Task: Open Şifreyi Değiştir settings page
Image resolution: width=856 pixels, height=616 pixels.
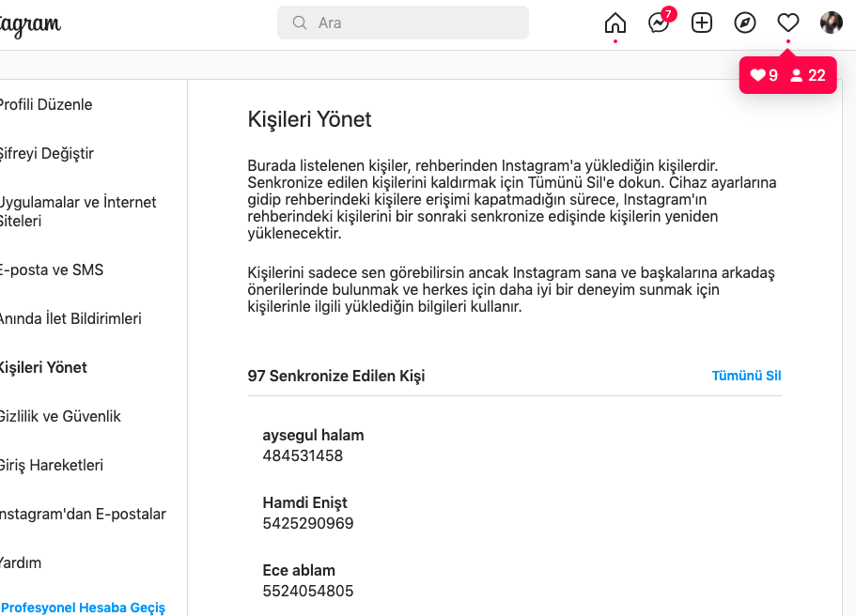Action: click(46, 153)
